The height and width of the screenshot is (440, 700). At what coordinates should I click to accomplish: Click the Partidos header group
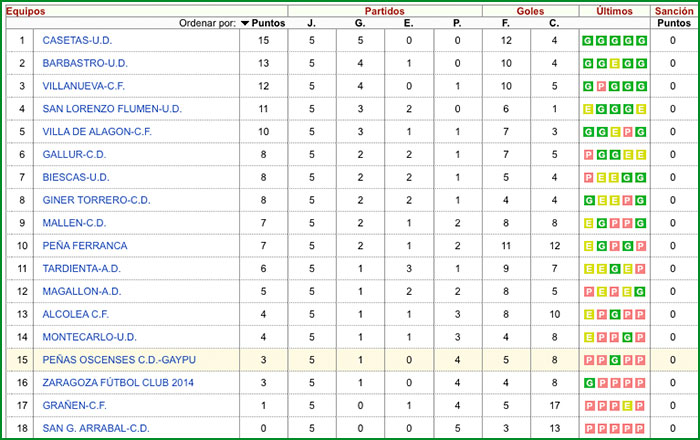pos(384,9)
